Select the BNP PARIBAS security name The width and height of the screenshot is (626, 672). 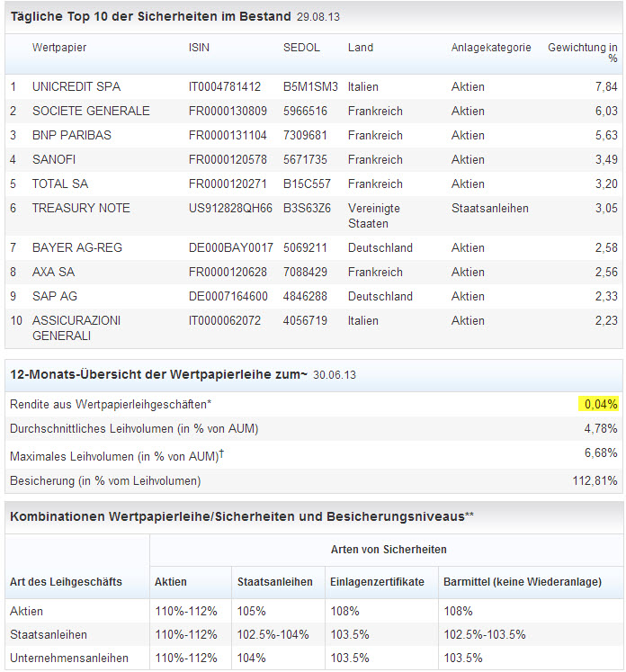point(72,136)
